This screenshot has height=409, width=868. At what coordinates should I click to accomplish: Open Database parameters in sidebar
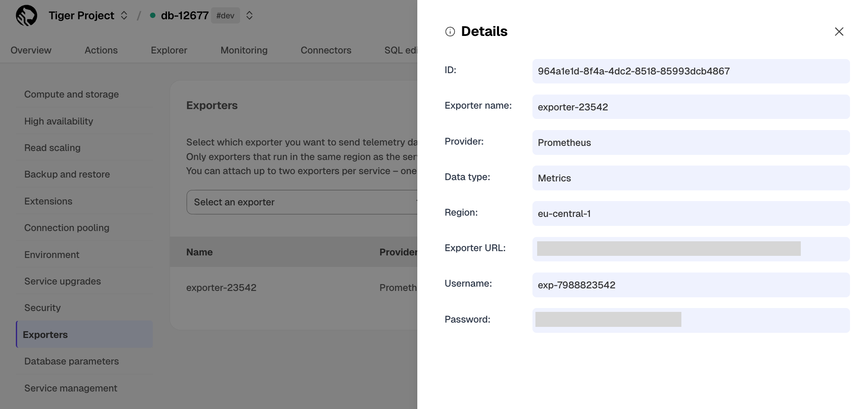[71, 361]
